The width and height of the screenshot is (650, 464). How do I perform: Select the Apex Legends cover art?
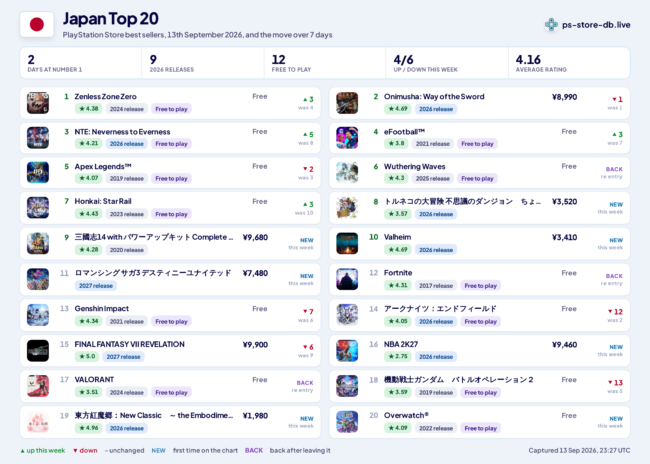click(x=38, y=172)
